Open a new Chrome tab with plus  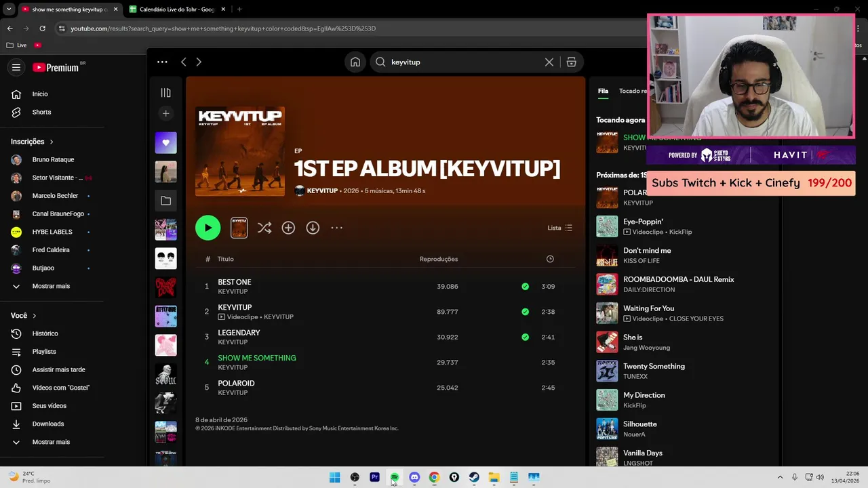point(239,9)
